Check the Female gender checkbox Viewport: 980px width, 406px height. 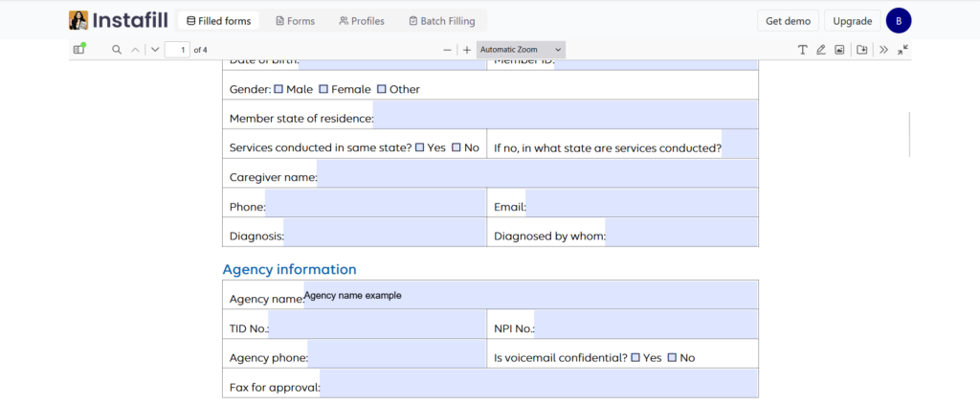pos(323,89)
